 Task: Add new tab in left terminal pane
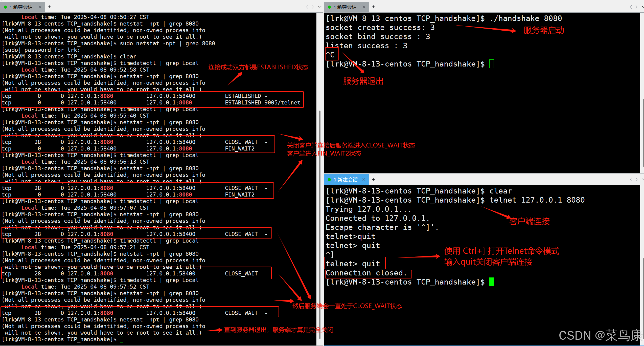pyautogui.click(x=49, y=7)
